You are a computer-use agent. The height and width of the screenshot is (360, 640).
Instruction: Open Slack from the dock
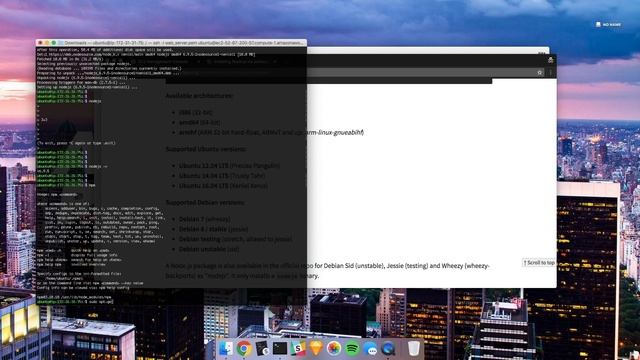pyautogui.click(x=298, y=349)
